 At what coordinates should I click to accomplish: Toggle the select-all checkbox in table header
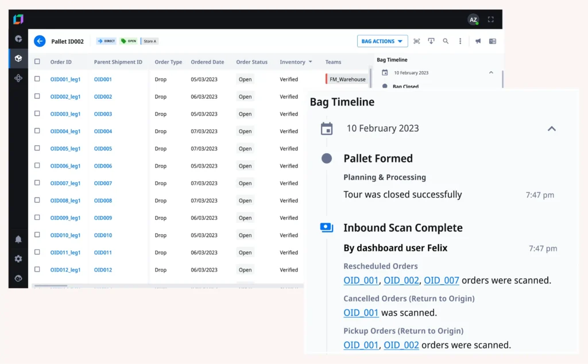pyautogui.click(x=37, y=62)
